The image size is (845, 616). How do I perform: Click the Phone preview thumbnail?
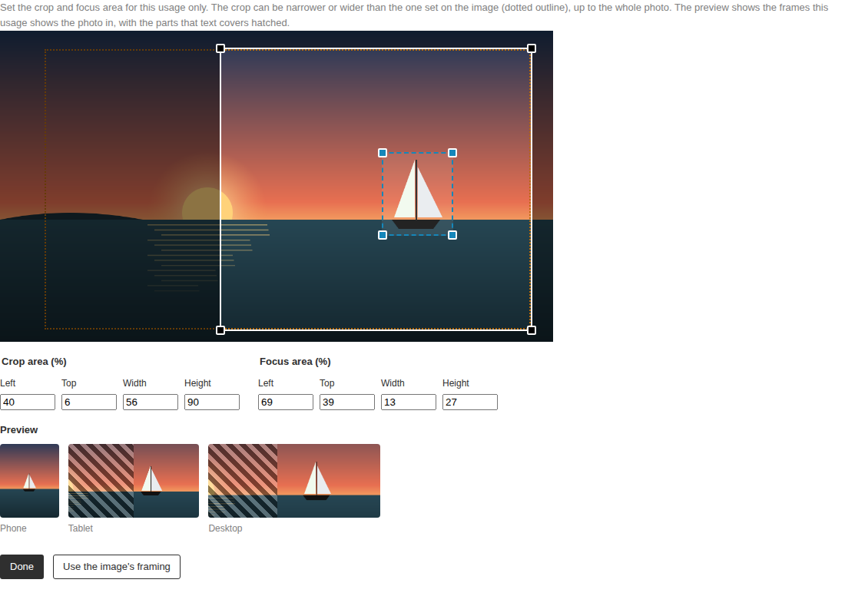pyautogui.click(x=30, y=481)
